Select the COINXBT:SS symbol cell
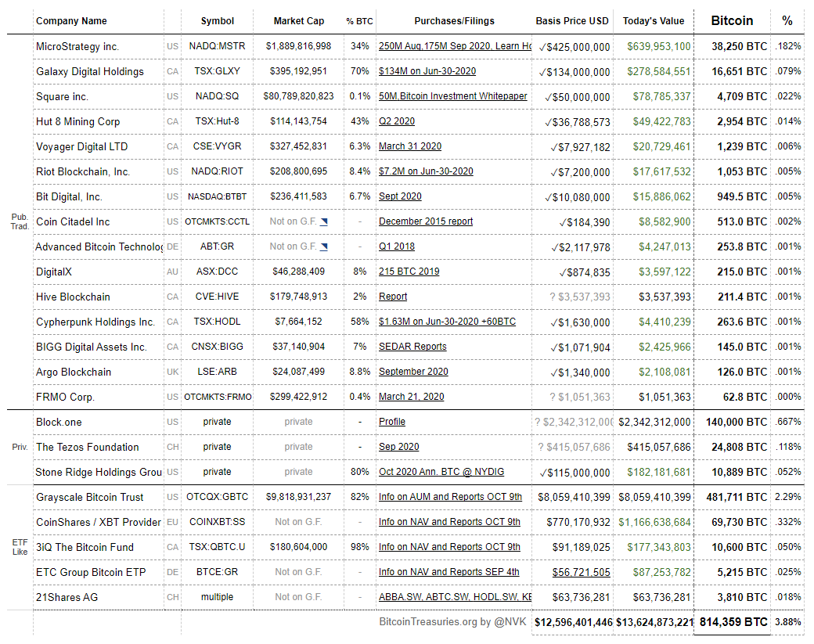Image resolution: width=814 pixels, height=644 pixels. pyautogui.click(x=217, y=522)
